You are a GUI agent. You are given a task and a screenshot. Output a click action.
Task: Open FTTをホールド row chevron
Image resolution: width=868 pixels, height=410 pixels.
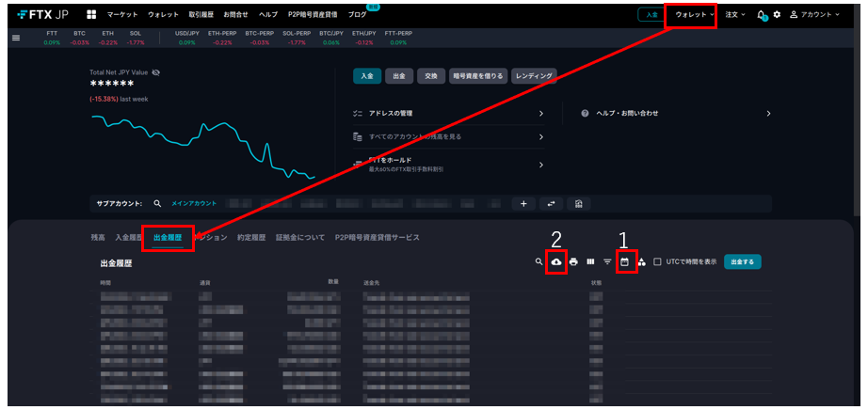coord(540,165)
